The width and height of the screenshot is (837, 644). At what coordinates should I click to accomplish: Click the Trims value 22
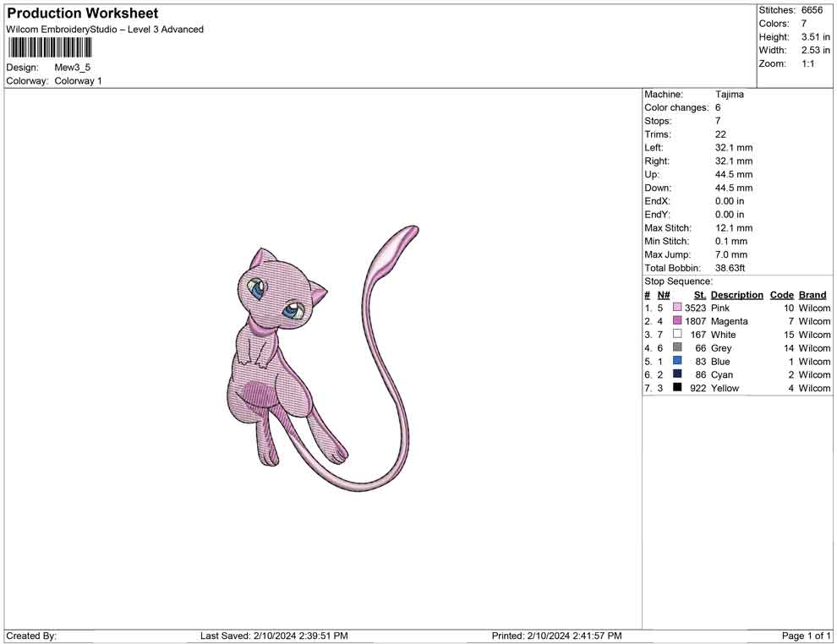[x=720, y=134]
